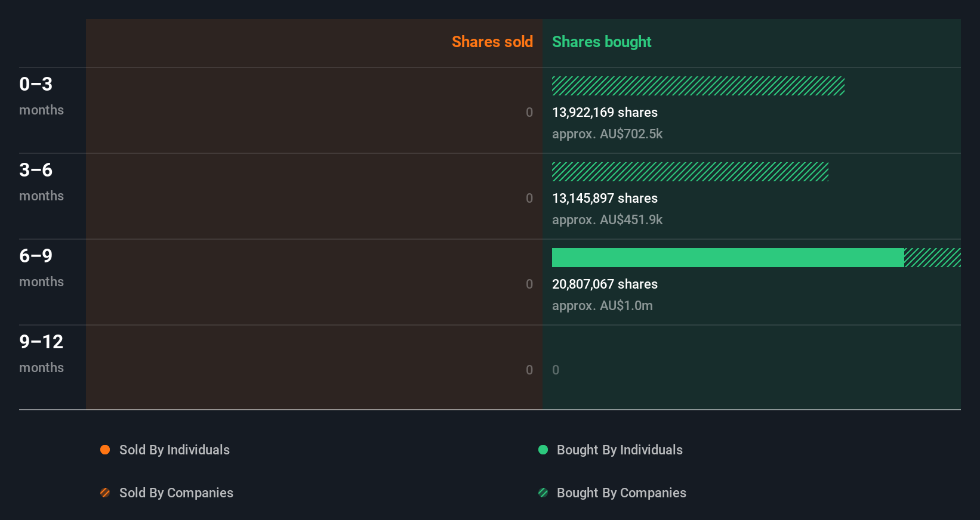Image resolution: width=980 pixels, height=520 pixels.
Task: Click the approx. AU$1.0m amount
Action: coord(602,305)
